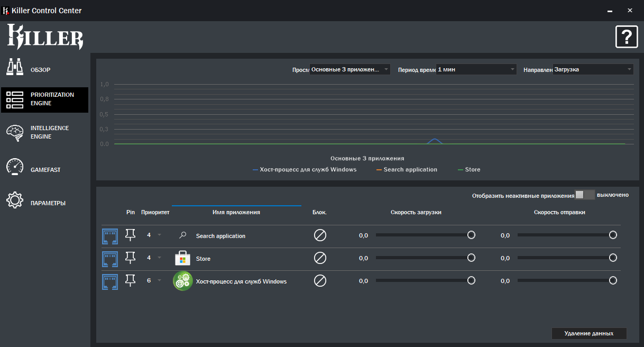
Task: Select Хост-процесс для служб Windows row name
Action: pos(241,281)
